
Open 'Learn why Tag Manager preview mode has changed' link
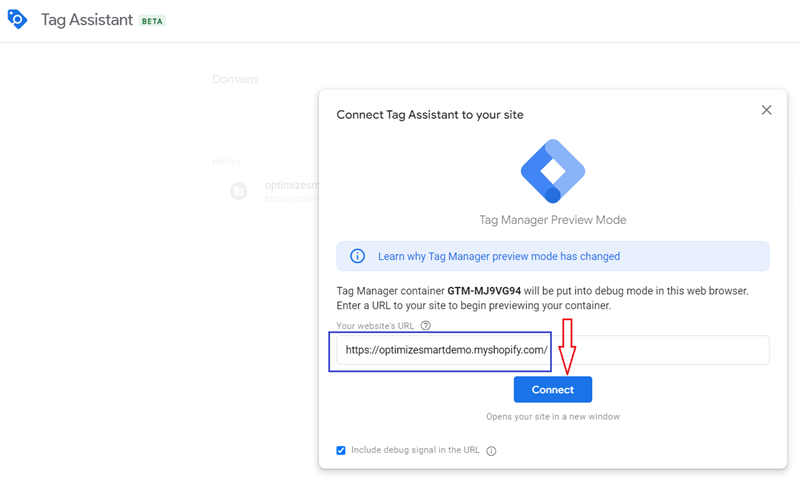(x=498, y=257)
